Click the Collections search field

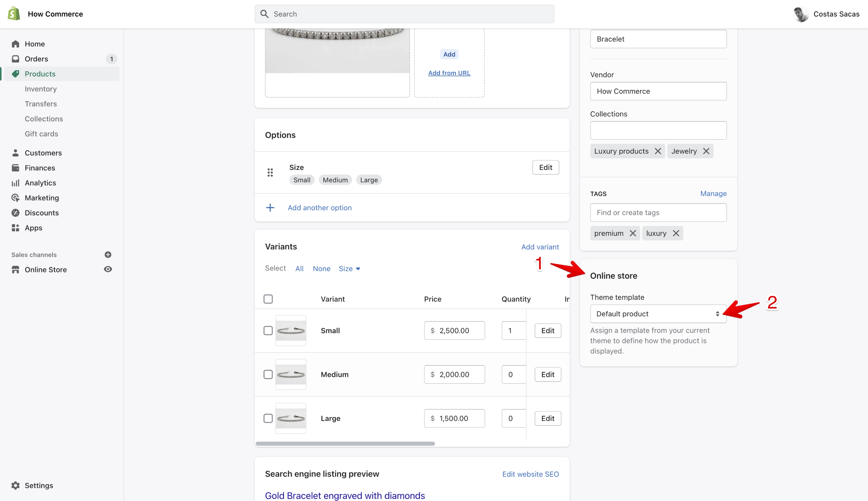click(x=658, y=130)
